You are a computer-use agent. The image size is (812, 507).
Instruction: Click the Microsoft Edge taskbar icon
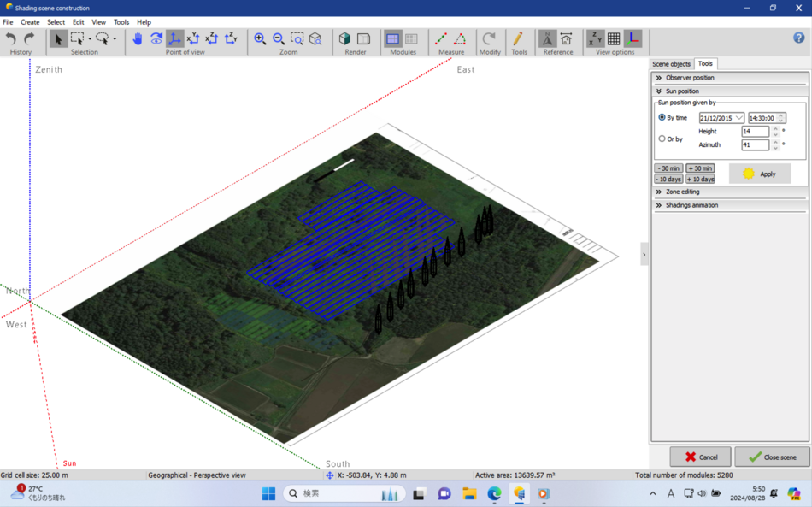tap(494, 493)
